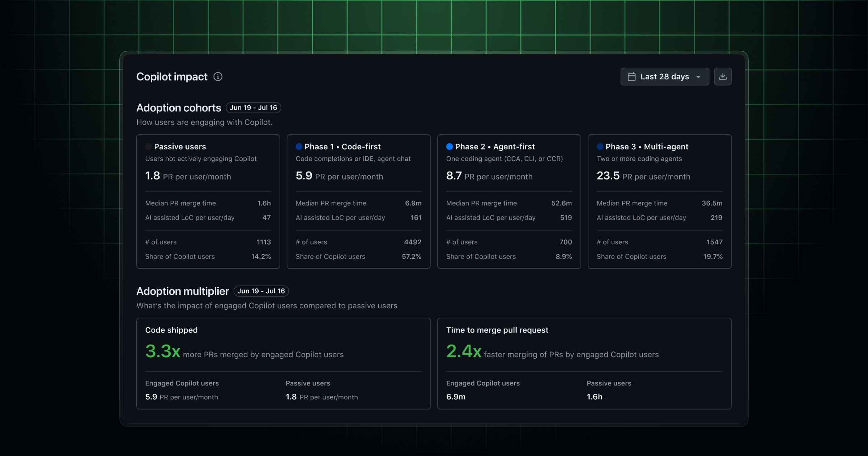
Task: Click 'One coding agent (CCA, CLI, or CCR)' description
Action: (505, 159)
